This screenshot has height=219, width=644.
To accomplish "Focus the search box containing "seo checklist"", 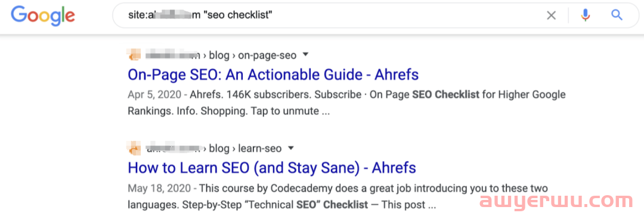I will point(329,16).
